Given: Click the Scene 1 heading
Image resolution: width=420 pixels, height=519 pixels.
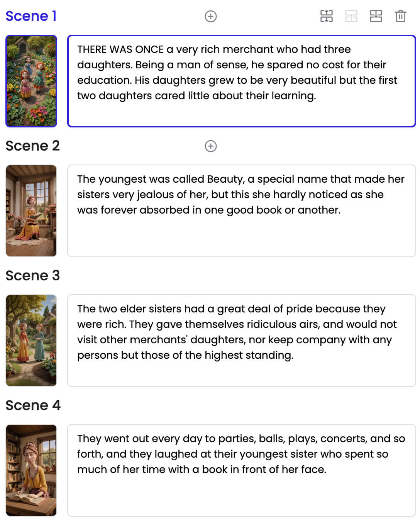Looking at the screenshot, I should pyautogui.click(x=31, y=16).
